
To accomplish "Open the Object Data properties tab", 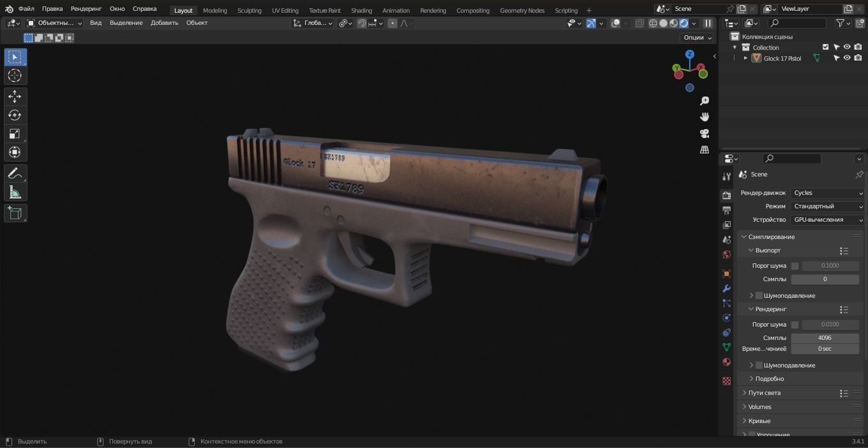I will click(726, 347).
